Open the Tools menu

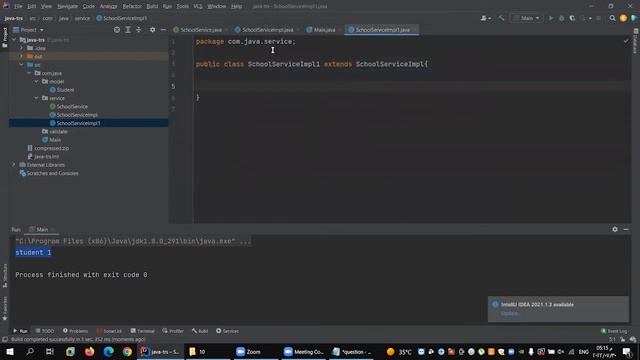182,6
